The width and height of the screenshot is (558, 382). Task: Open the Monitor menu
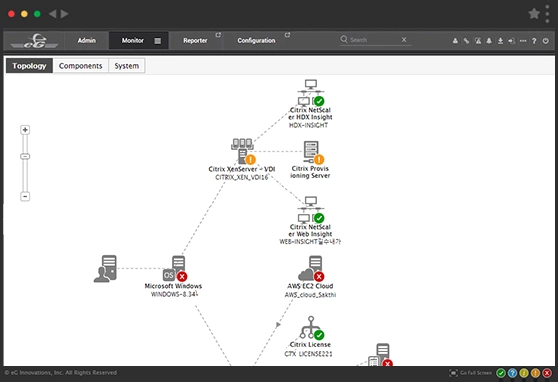coord(133,41)
